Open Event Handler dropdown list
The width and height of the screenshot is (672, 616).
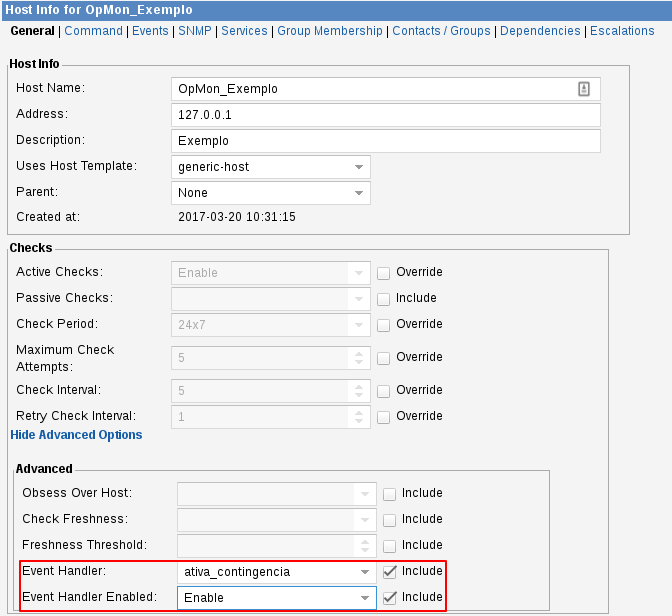[276, 572]
